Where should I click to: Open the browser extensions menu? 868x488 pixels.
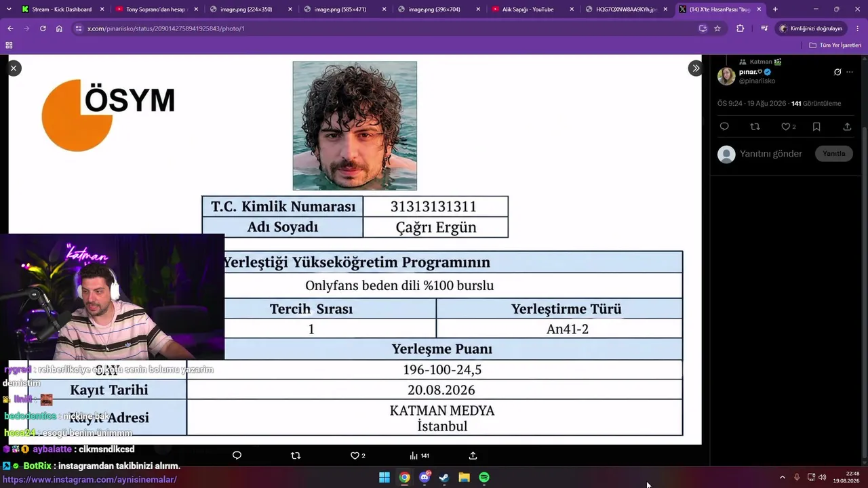(x=740, y=28)
